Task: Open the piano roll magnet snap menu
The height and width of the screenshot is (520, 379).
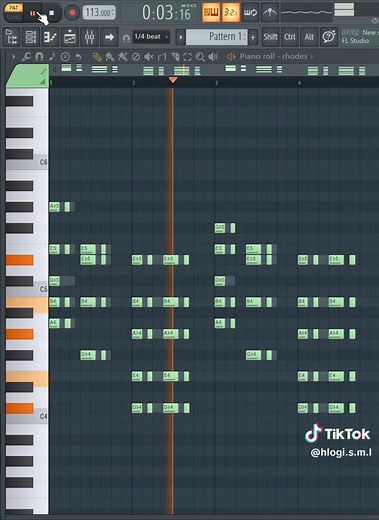Action: click(39, 57)
